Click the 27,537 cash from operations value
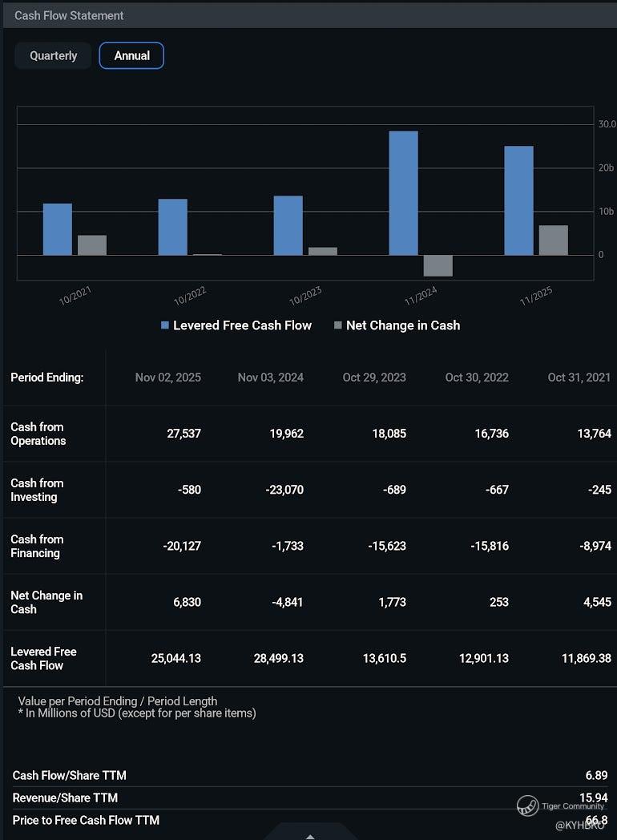 tap(183, 434)
